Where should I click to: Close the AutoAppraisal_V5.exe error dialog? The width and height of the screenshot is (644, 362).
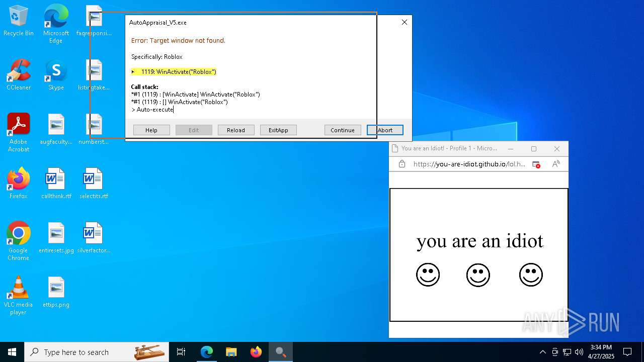404,23
